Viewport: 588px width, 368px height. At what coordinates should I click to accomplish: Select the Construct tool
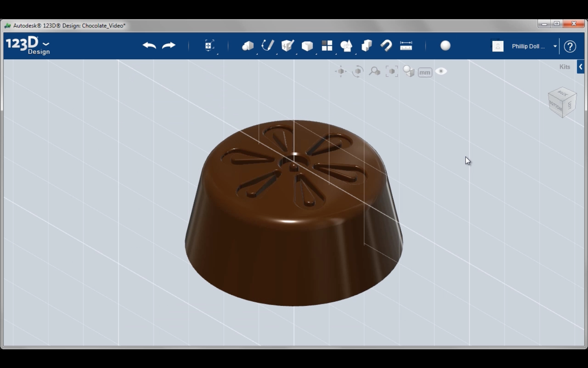tap(287, 46)
